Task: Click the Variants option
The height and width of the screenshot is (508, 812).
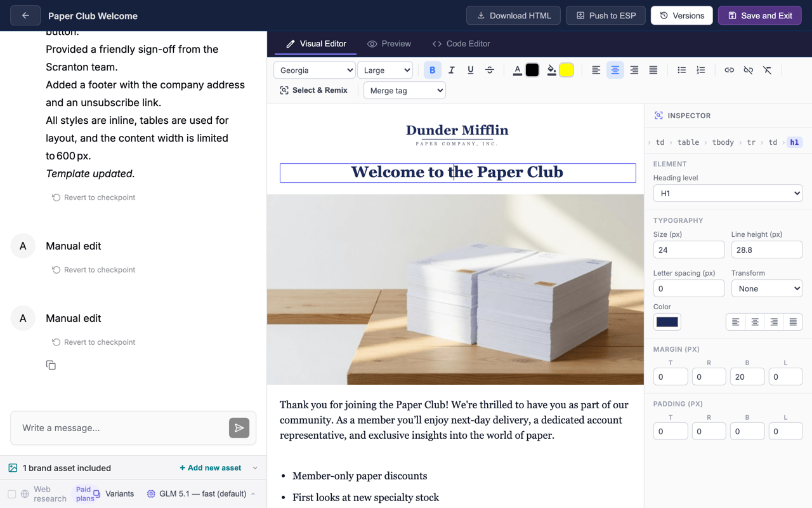Action: click(114, 493)
